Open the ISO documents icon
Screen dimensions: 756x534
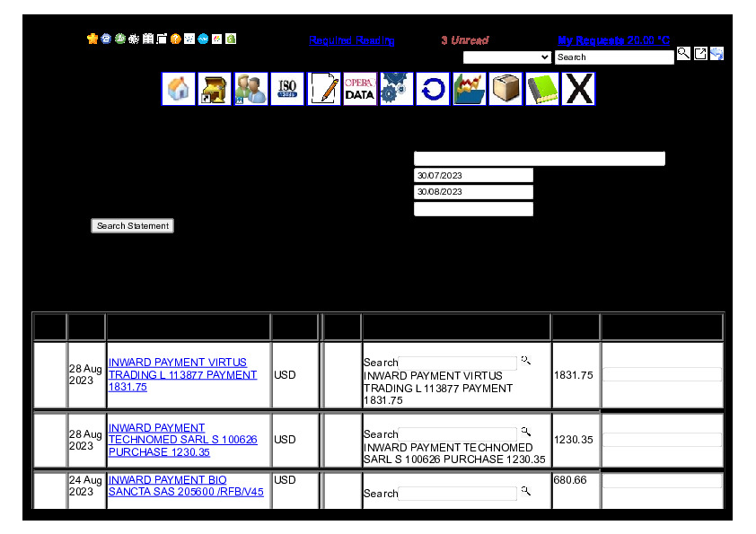click(287, 89)
